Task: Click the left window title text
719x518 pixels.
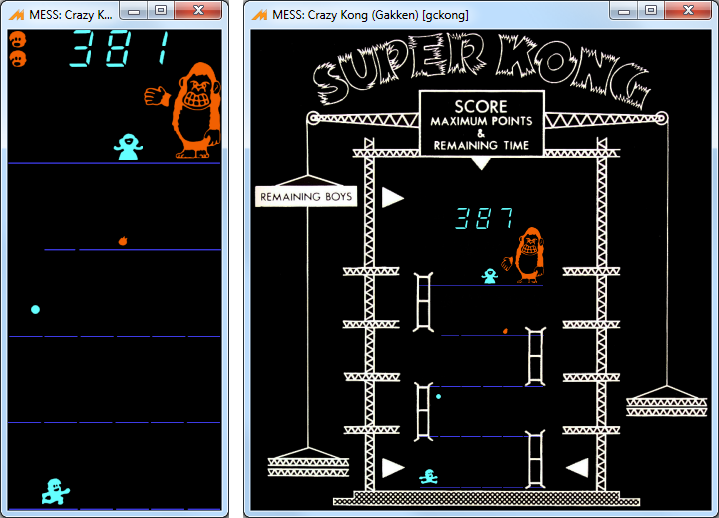Action: click(x=71, y=15)
